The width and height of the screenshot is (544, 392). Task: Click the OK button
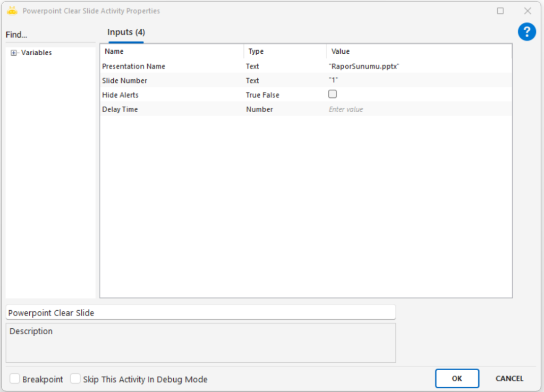point(457,378)
